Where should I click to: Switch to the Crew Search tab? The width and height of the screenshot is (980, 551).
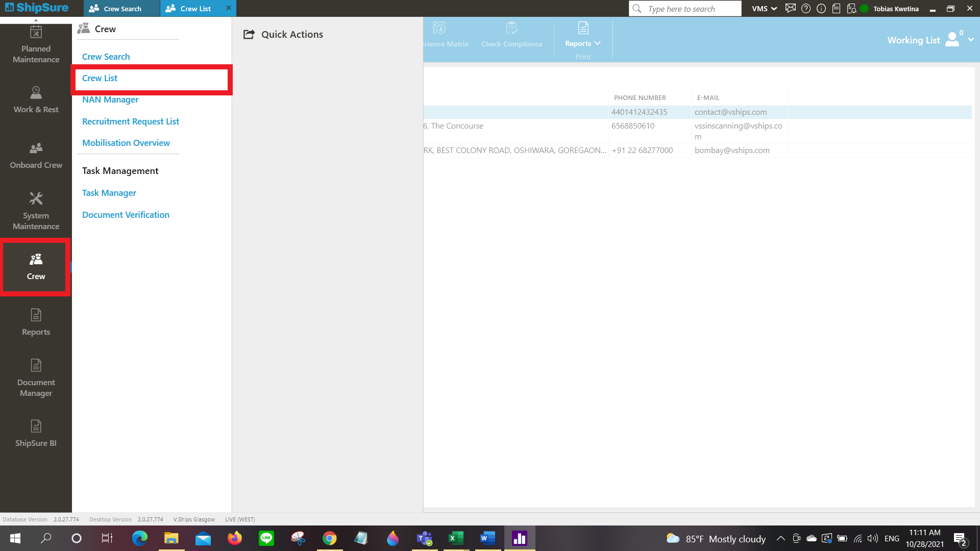122,9
